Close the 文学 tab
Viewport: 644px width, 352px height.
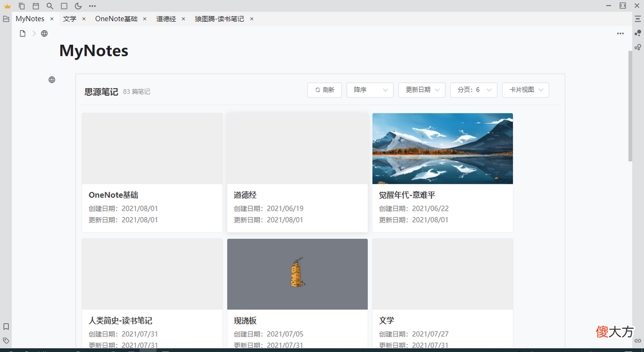click(84, 19)
